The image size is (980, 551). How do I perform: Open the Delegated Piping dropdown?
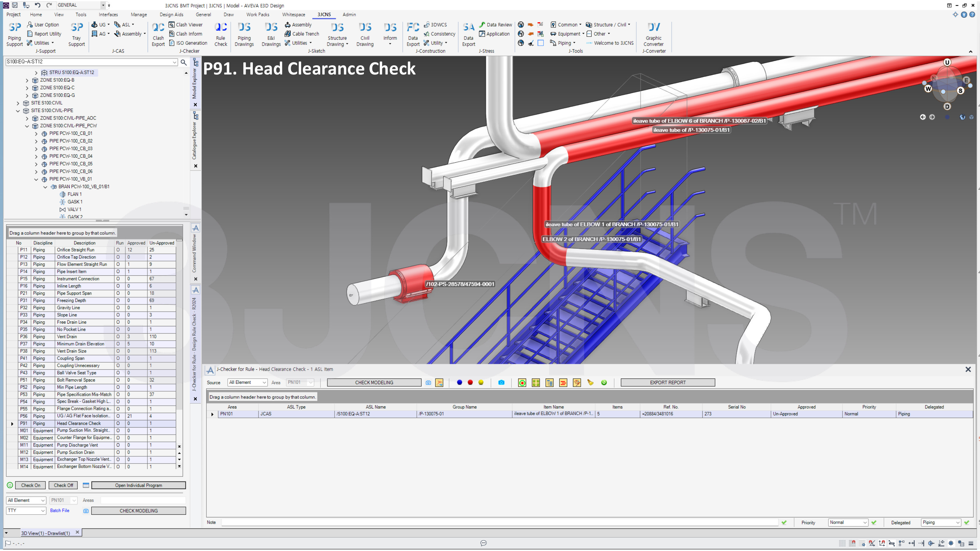click(x=941, y=523)
